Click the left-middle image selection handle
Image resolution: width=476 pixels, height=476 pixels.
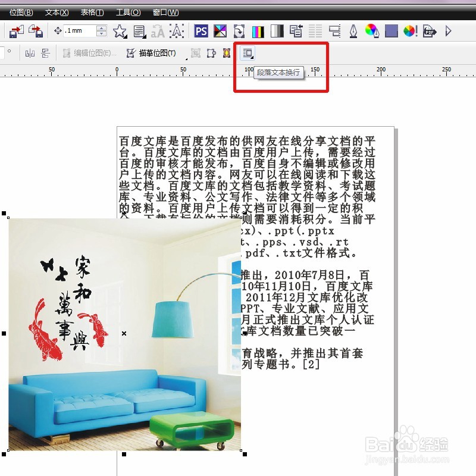click(4, 333)
